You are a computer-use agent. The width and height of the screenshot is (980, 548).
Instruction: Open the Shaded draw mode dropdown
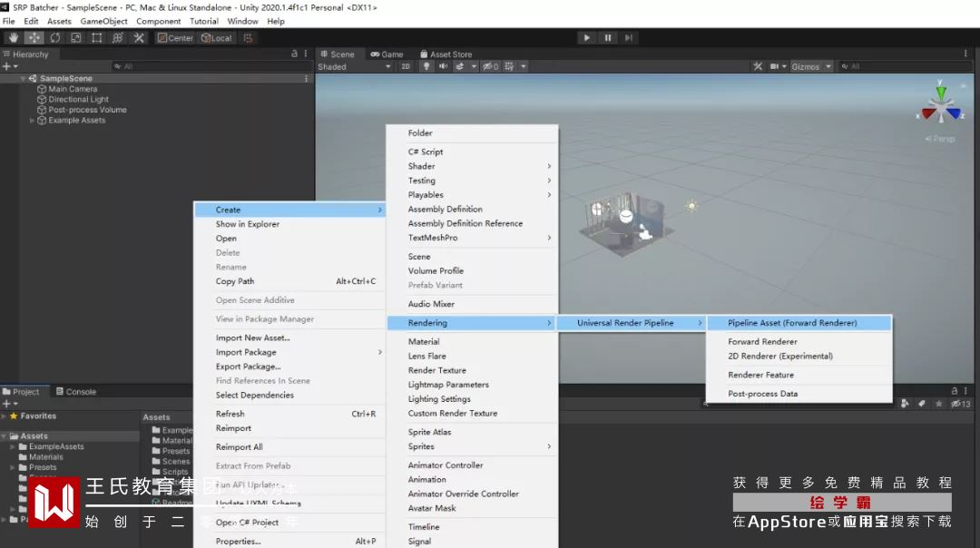pyautogui.click(x=354, y=66)
